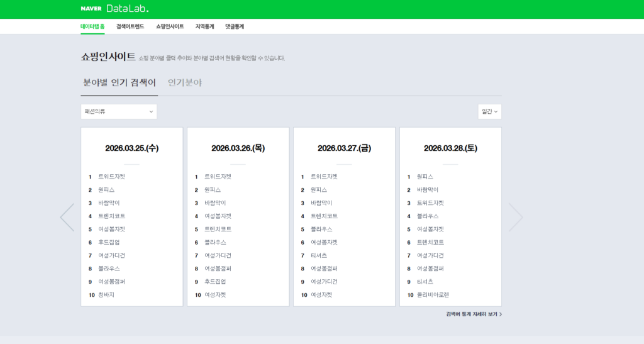The height and width of the screenshot is (344, 644).
Task: Open the 패션의류 category dropdown
Action: tap(119, 111)
